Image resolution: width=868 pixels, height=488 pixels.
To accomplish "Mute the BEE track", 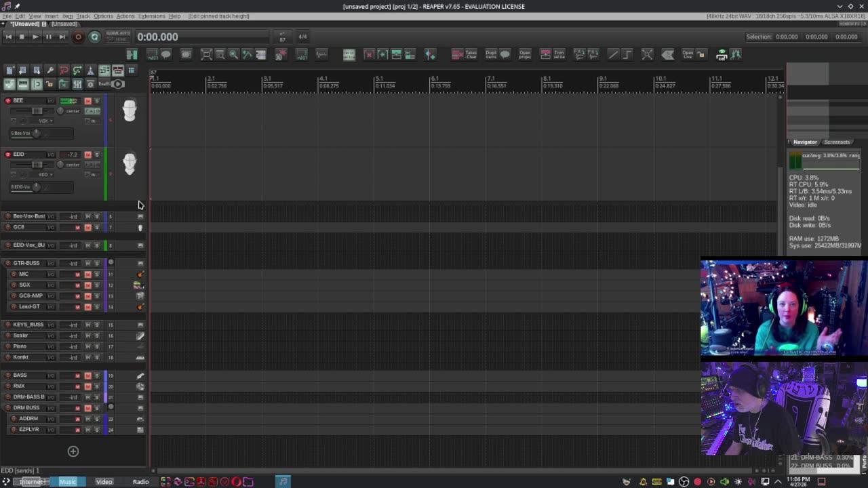I will tap(87, 101).
